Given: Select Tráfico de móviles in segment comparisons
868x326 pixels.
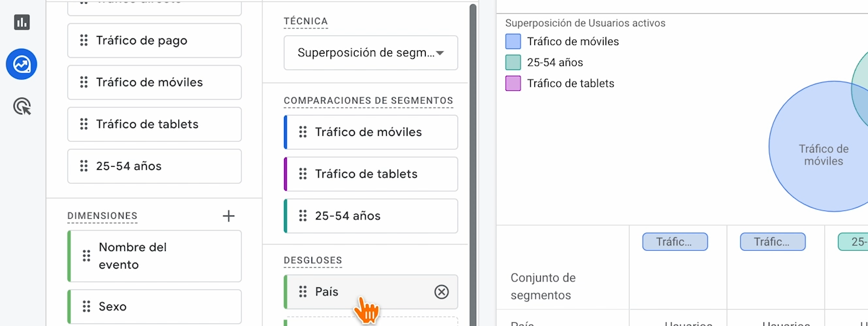Looking at the screenshot, I should (x=369, y=132).
